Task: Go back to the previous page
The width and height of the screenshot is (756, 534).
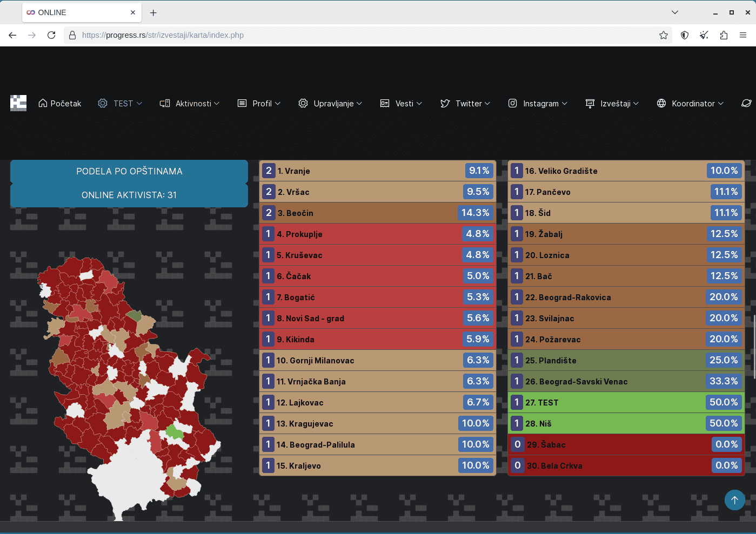Action: [x=12, y=35]
